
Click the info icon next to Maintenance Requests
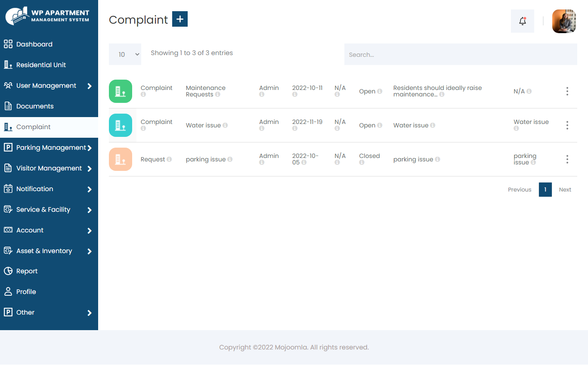point(218,94)
